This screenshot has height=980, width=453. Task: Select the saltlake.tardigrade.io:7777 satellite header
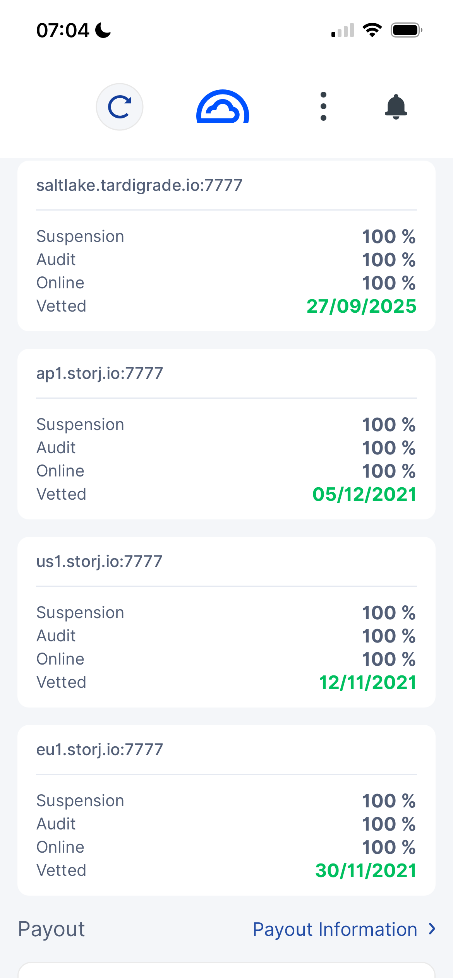coord(139,185)
